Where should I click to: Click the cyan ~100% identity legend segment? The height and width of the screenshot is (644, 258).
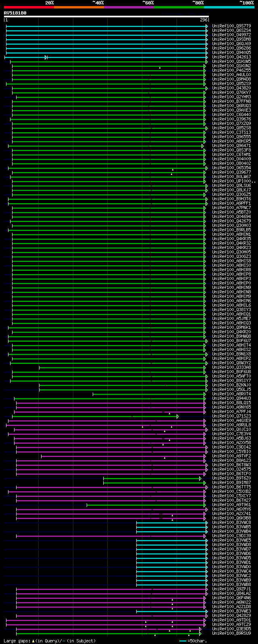pos(229,7)
